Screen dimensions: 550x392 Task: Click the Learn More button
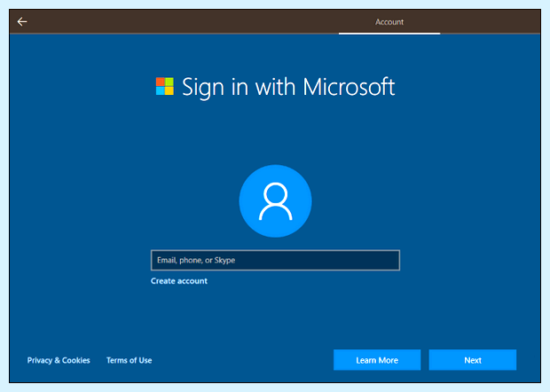coord(377,360)
